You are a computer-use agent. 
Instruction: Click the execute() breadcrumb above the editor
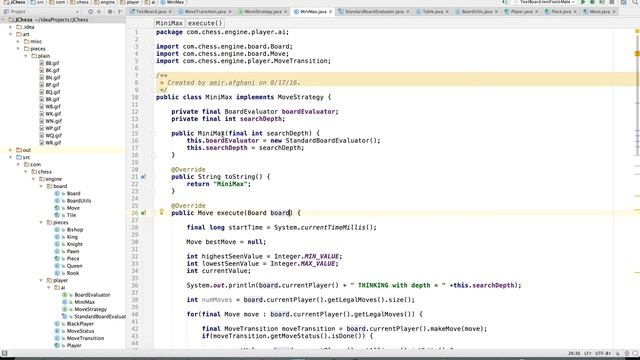[205, 23]
